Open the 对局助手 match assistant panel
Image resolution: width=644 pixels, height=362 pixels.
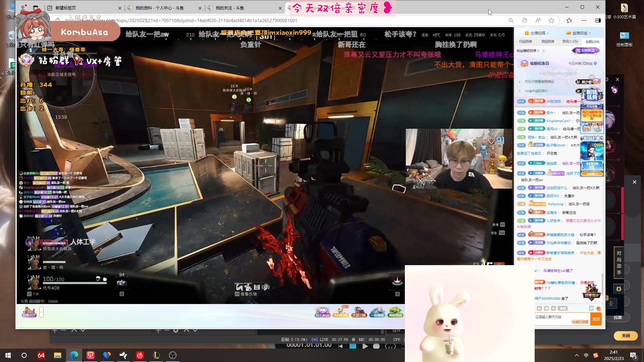pos(619,263)
